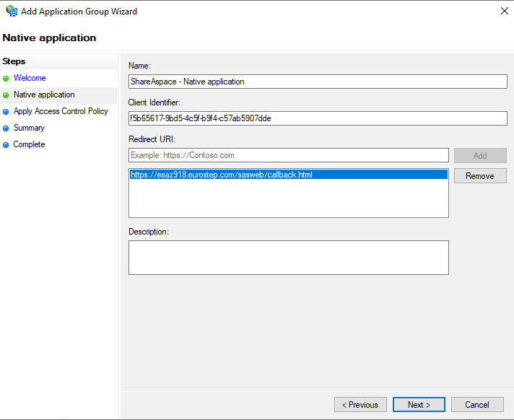Click the blue bullet next to Complete
The image size is (514, 420).
click(x=6, y=145)
